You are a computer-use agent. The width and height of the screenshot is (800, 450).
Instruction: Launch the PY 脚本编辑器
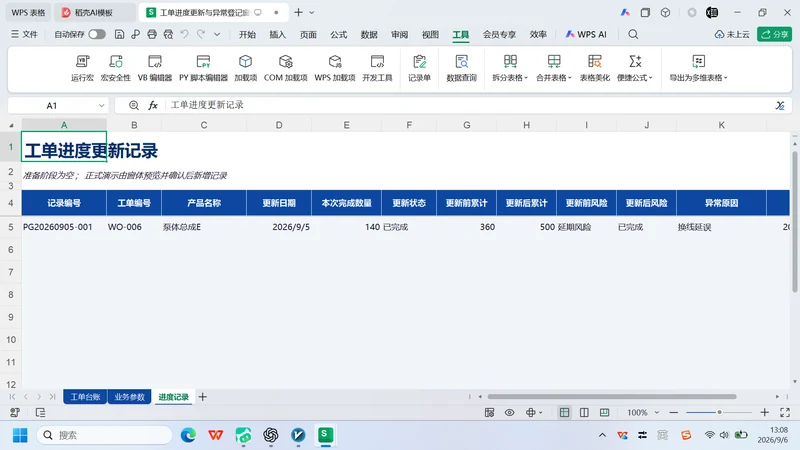203,68
